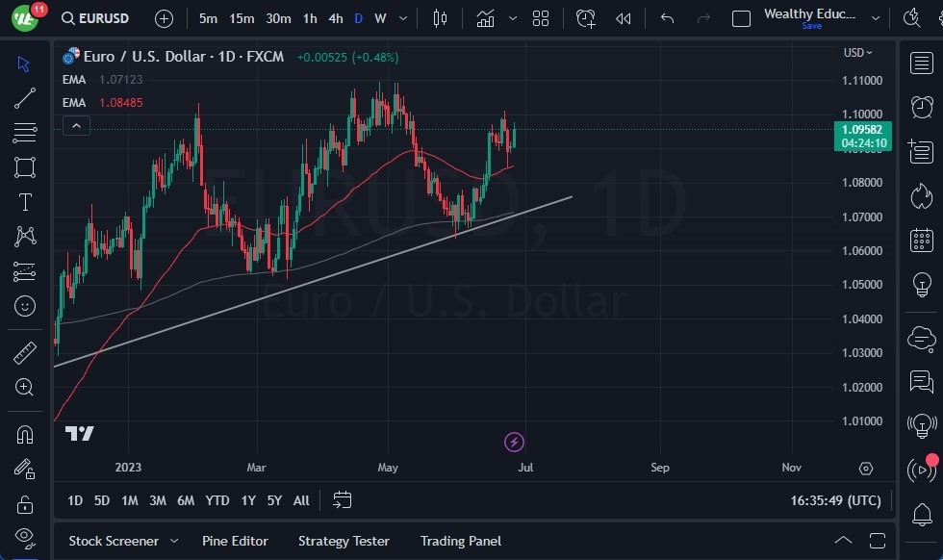Open the multi-chart layout selector

point(540,17)
